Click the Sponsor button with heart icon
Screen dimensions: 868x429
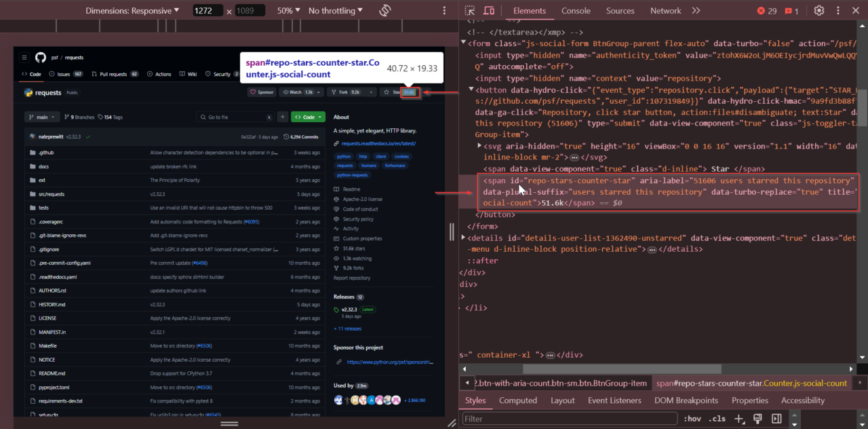point(262,92)
